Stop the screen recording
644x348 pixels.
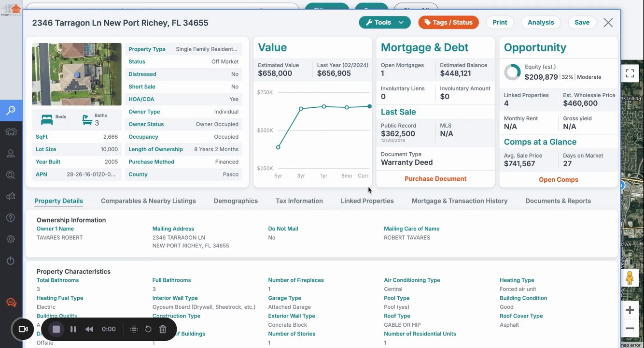pyautogui.click(x=56, y=329)
